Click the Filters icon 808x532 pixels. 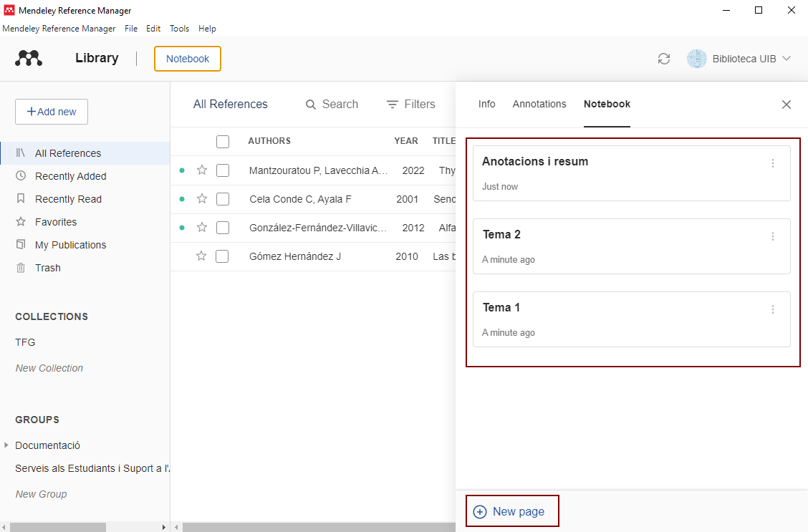click(x=392, y=105)
